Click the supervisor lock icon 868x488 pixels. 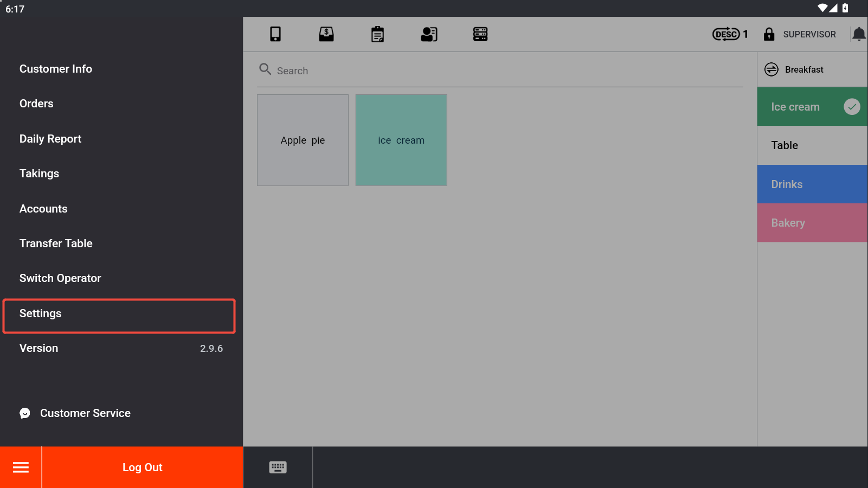(769, 34)
